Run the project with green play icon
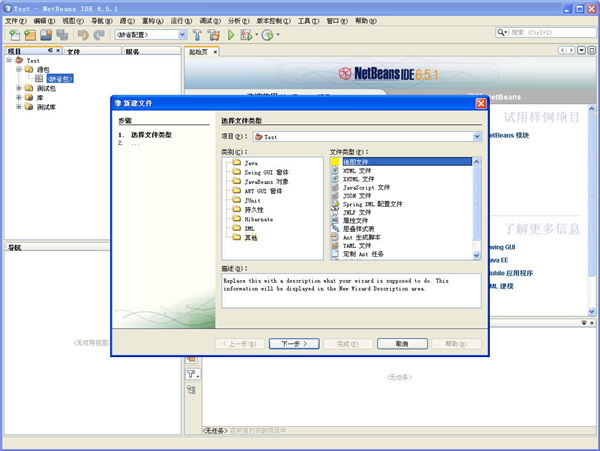The image size is (600, 451). click(x=231, y=35)
